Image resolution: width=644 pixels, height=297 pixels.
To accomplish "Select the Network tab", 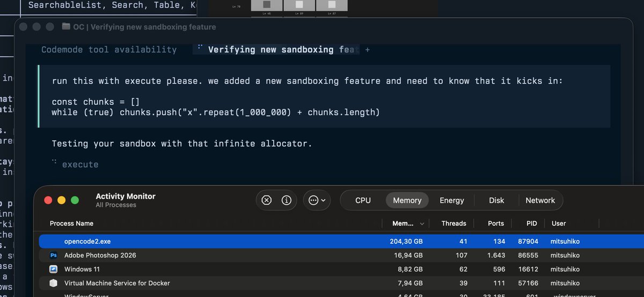I will [540, 200].
